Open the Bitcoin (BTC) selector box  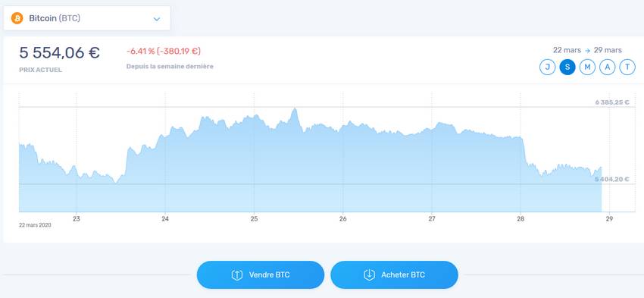[x=86, y=18]
